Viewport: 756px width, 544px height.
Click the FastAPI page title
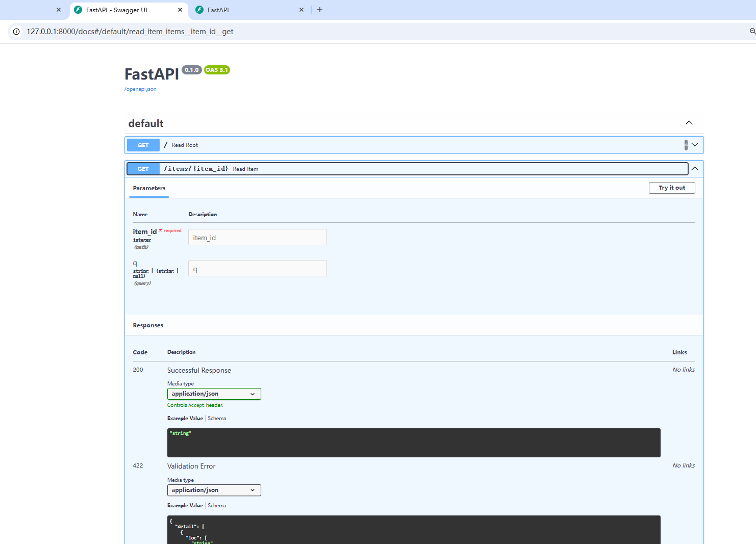pyautogui.click(x=152, y=74)
